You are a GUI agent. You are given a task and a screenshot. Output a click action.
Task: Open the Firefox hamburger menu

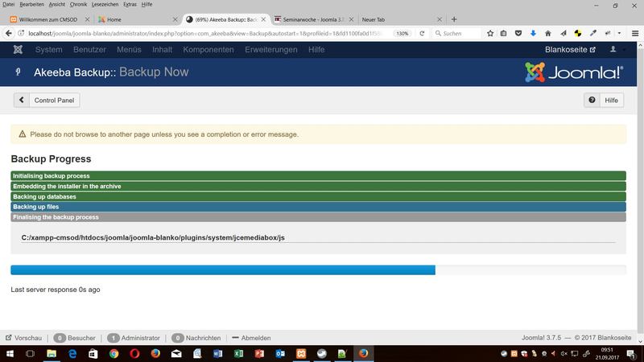point(635,33)
